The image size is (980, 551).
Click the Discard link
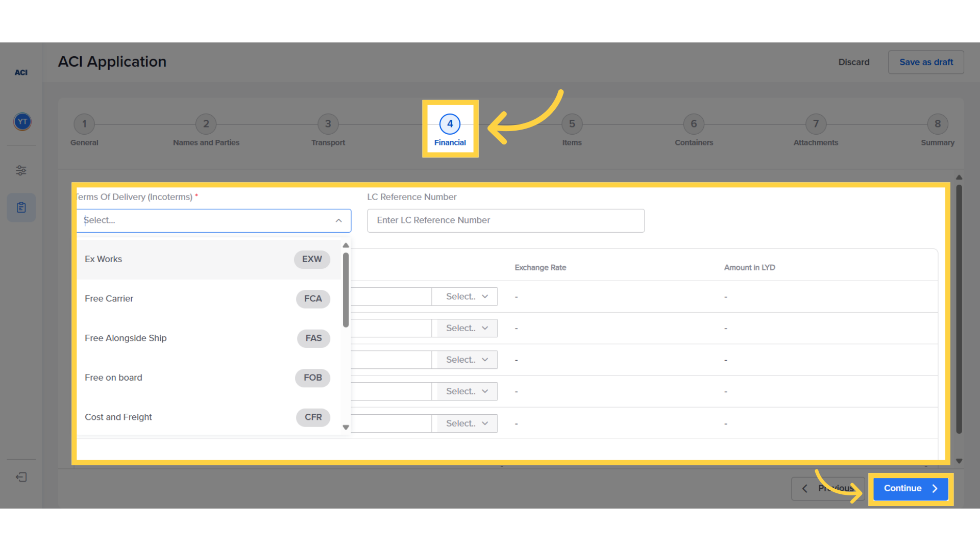pyautogui.click(x=853, y=62)
